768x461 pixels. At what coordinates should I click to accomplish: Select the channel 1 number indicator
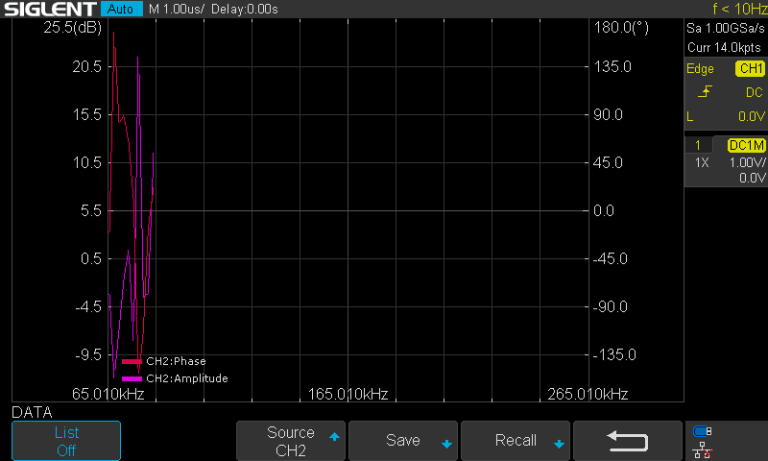point(698,145)
